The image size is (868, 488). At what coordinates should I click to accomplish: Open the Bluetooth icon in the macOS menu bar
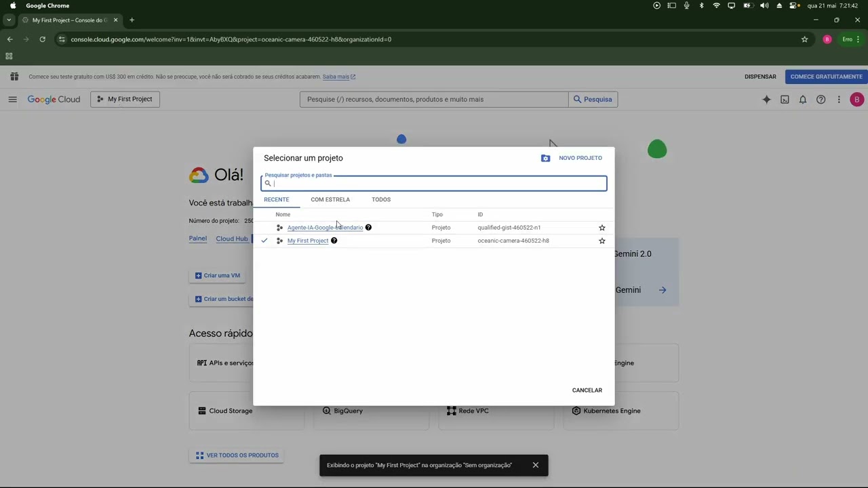(x=701, y=5)
